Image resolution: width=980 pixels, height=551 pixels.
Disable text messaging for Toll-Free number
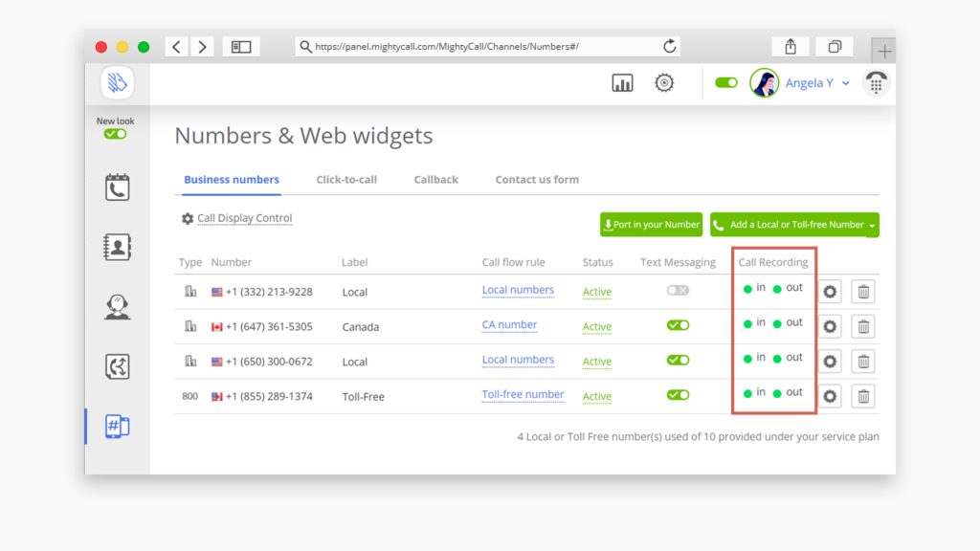(678, 395)
